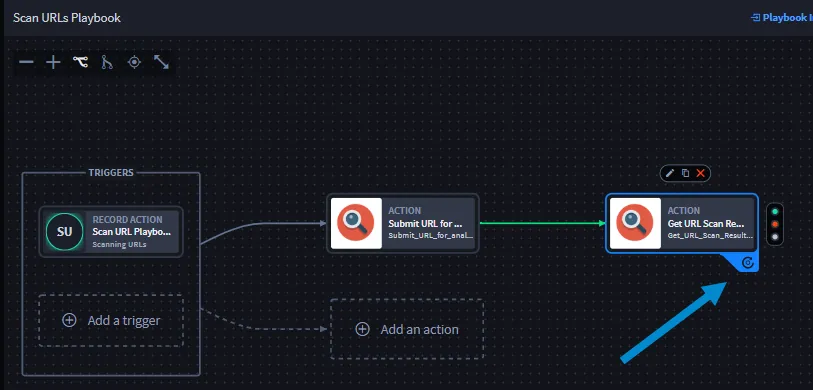Click the branch layout toolbar icon

tap(107, 63)
